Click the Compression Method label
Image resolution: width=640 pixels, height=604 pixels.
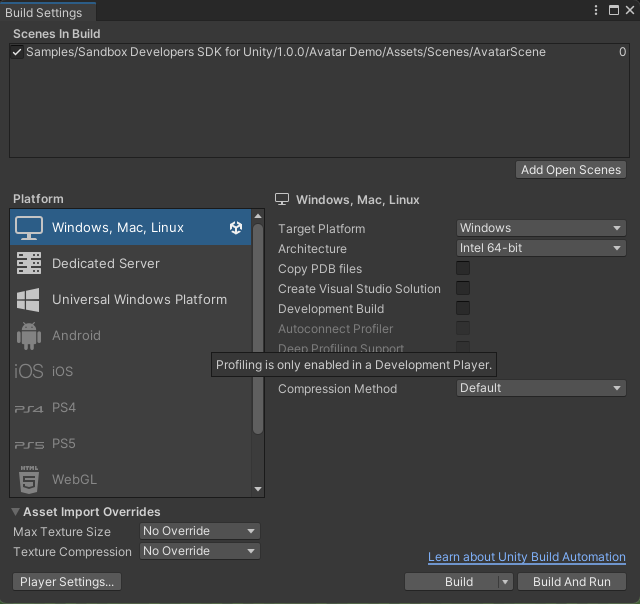click(x=338, y=389)
